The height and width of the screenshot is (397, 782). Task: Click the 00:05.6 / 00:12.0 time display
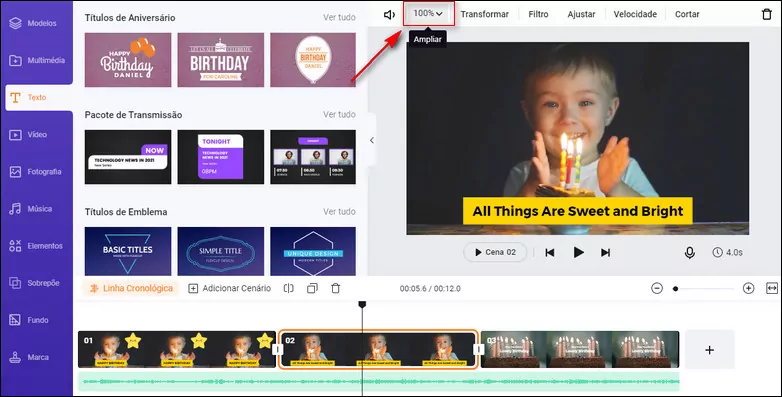[430, 288]
